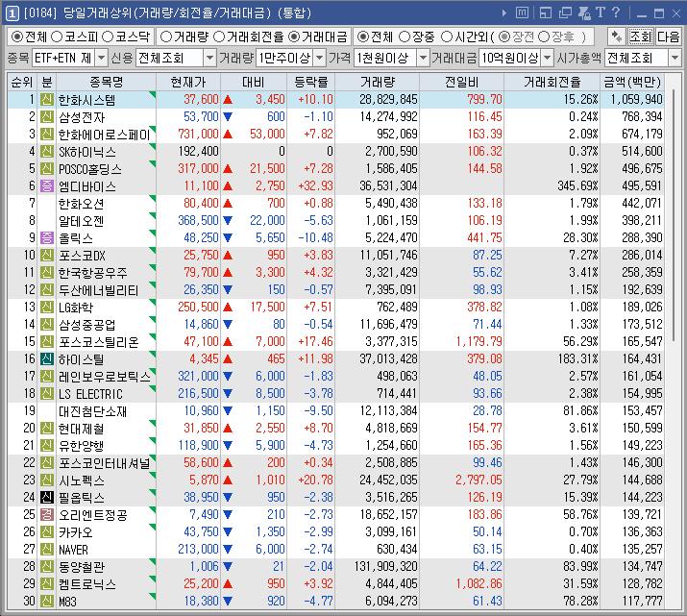Click the 신 badge for M83

[x=47, y=601]
